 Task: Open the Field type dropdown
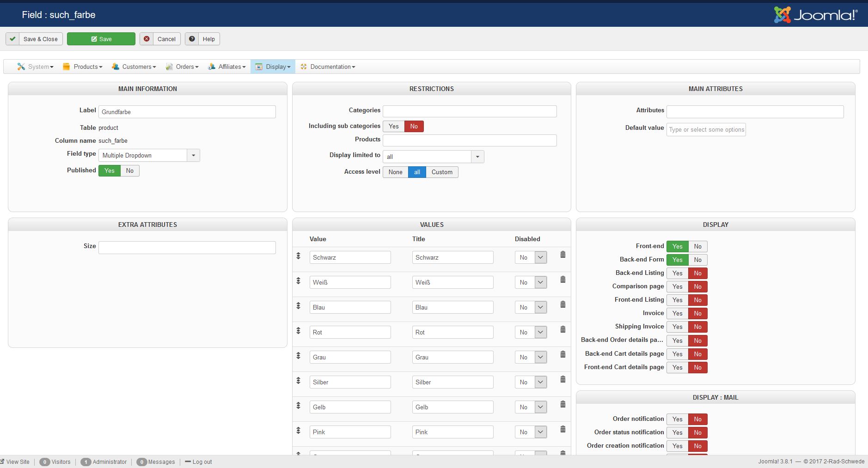pyautogui.click(x=149, y=155)
